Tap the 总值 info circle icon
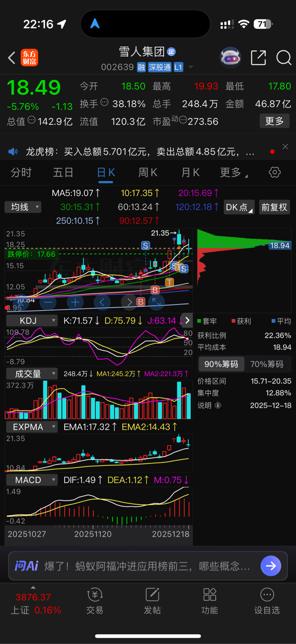 click(x=32, y=120)
